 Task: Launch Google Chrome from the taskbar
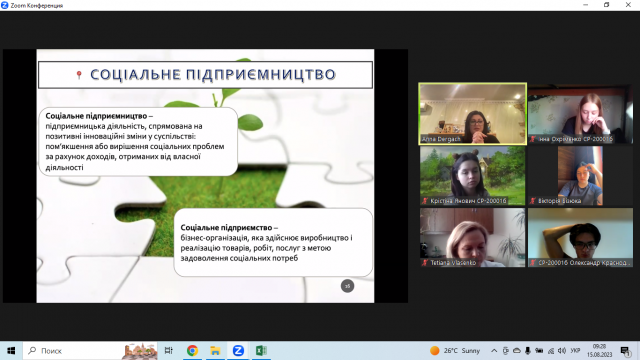tap(192, 351)
